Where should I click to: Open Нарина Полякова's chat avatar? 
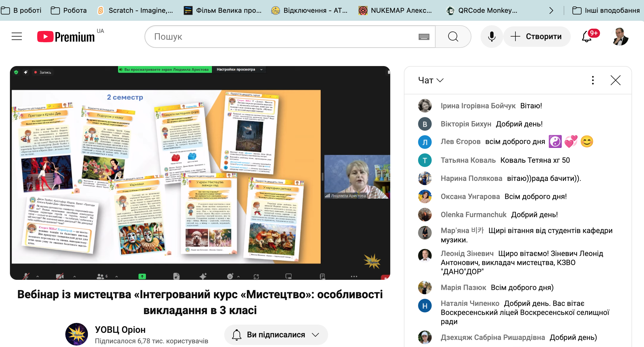425,178
